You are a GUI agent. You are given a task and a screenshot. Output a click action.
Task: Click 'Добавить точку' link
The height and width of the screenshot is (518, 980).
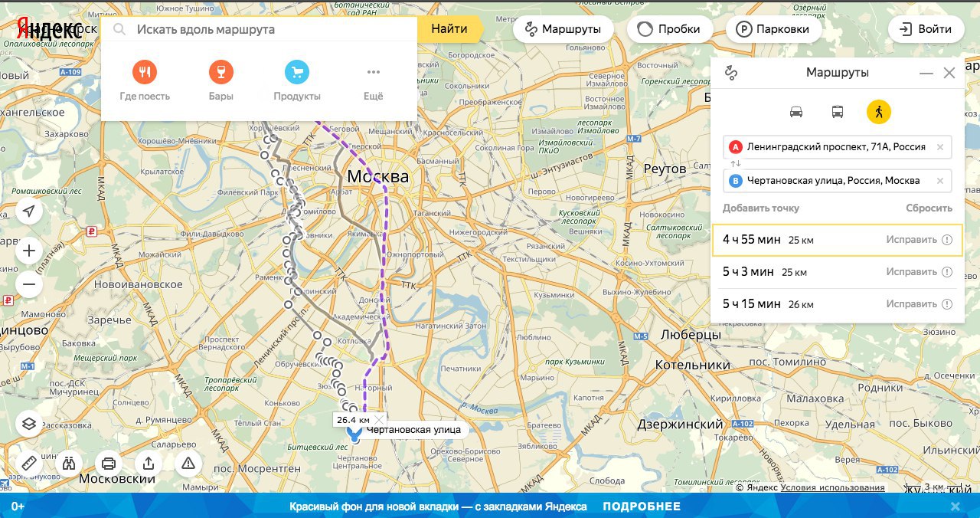761,208
